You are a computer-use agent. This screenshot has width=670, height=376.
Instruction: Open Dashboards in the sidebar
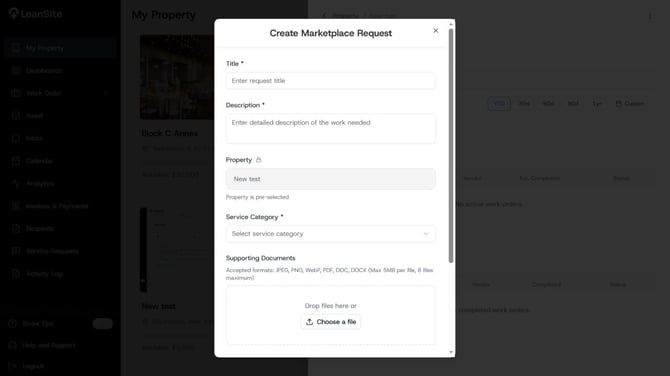pos(44,70)
